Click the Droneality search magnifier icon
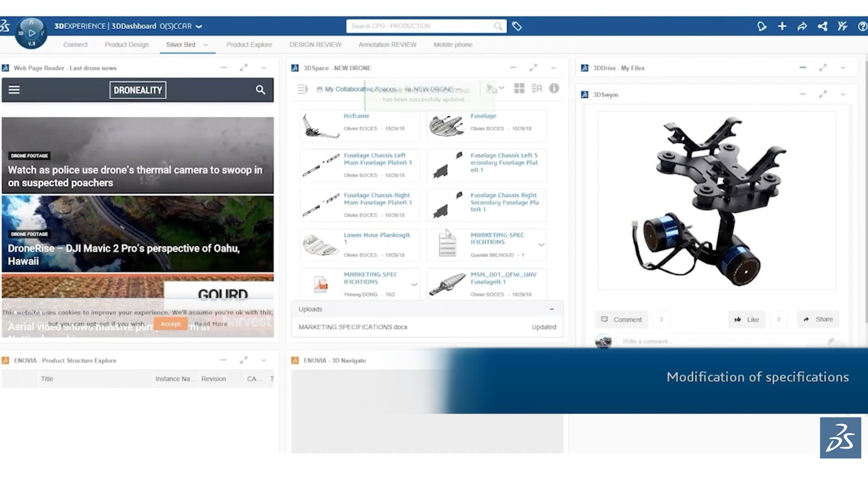 pos(260,90)
